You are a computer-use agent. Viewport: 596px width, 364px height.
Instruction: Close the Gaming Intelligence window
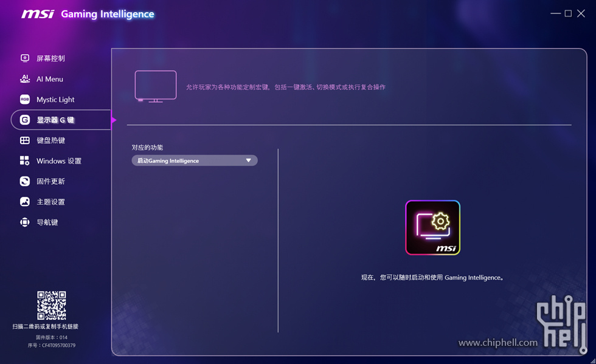(x=581, y=13)
